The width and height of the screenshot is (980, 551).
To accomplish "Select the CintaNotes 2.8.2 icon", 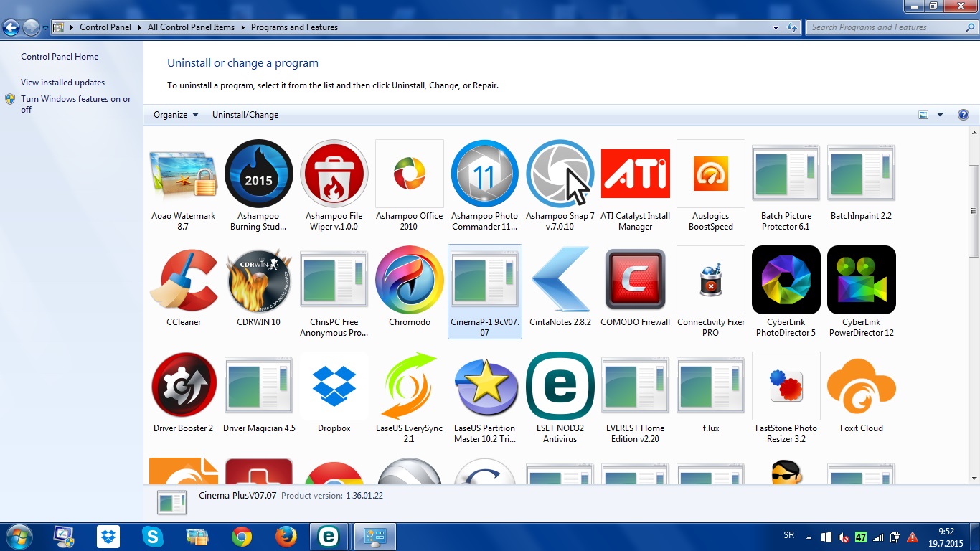I will tap(560, 280).
